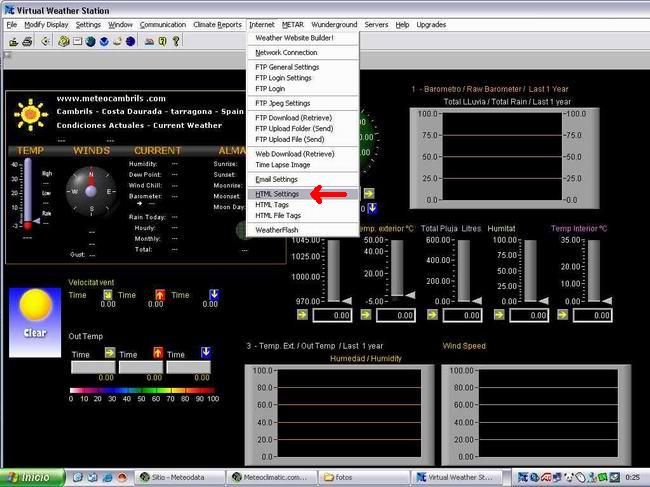This screenshot has width=650, height=487.
Task: Click the blue down arrow under Velocitat vent
Action: tap(214, 295)
